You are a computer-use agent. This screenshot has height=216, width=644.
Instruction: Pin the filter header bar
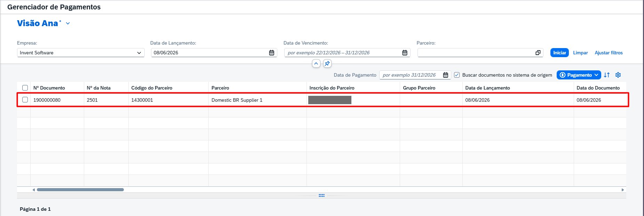click(327, 63)
